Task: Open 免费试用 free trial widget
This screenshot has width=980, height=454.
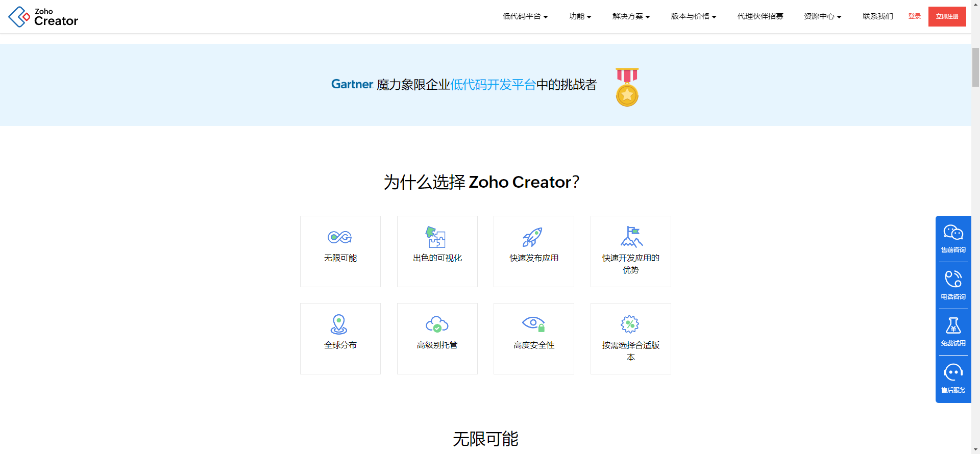Action: coord(953,332)
